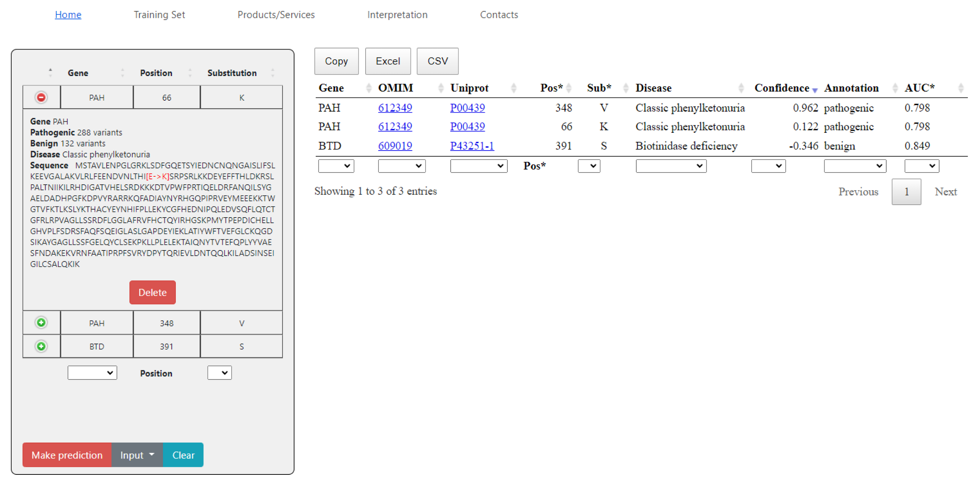Expand the BTD 391 row details
The width and height of the screenshot is (980, 482).
point(41,346)
